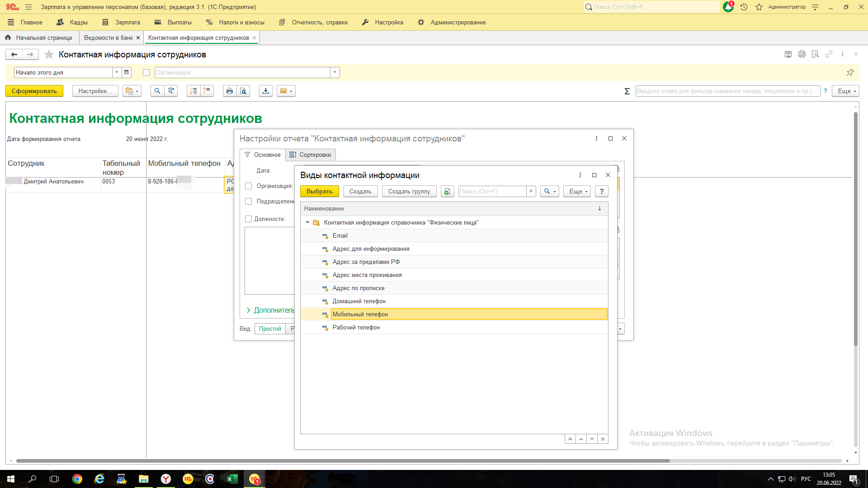Viewport: 868px width, 488px height.
Task: Click find next icon in report toolbar
Action: (171, 91)
